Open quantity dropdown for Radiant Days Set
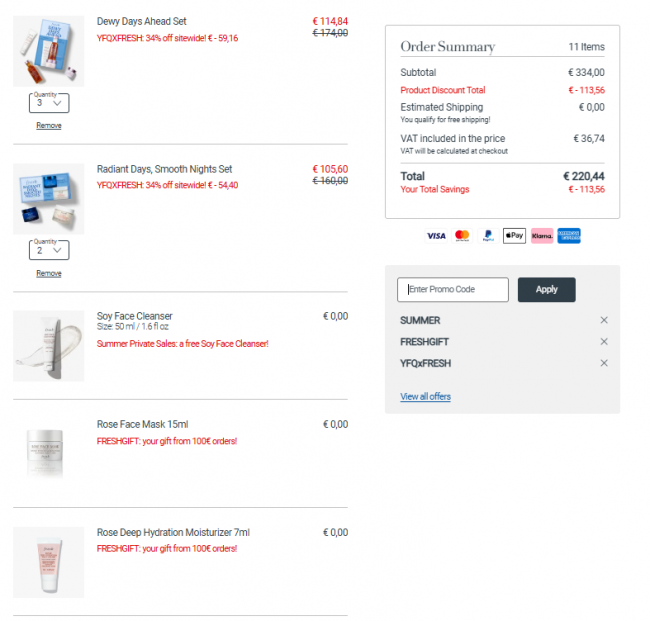The height and width of the screenshot is (621, 650). tap(49, 250)
